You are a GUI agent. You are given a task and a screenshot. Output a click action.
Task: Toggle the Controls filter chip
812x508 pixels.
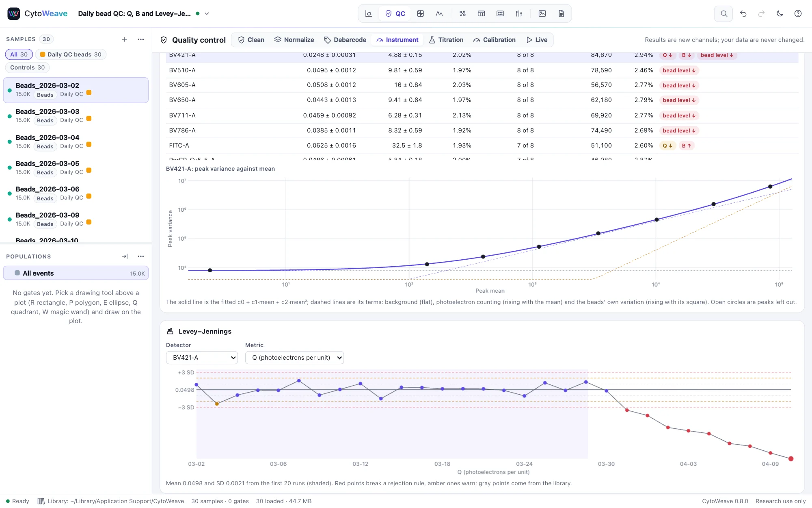pyautogui.click(x=27, y=67)
